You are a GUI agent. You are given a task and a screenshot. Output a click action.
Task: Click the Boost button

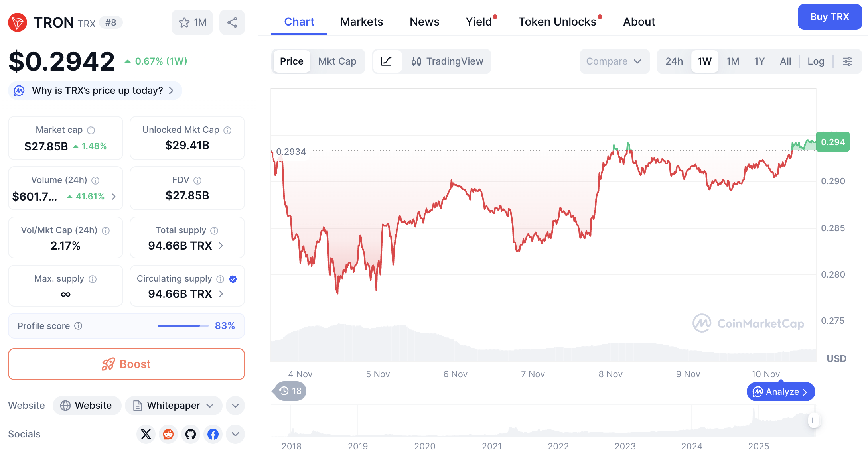[126, 364]
